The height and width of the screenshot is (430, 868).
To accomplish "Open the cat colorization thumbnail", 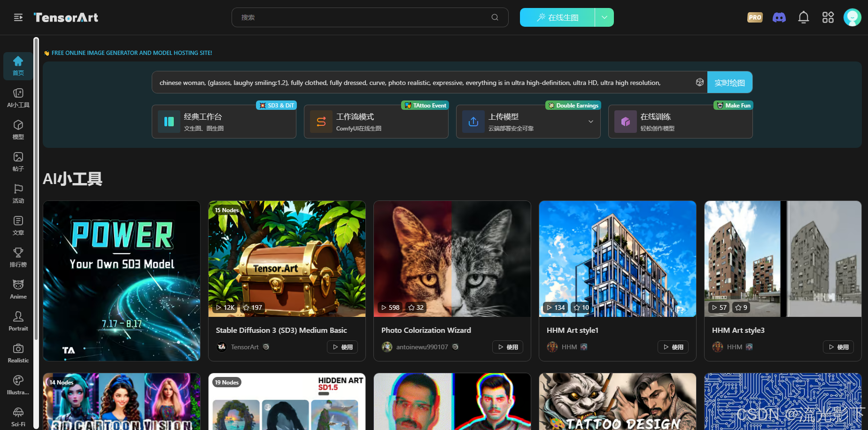I will point(452,259).
